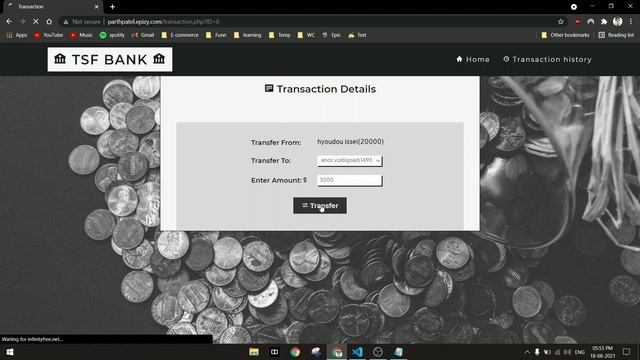Open the Transfer To dropdown

coord(350,160)
